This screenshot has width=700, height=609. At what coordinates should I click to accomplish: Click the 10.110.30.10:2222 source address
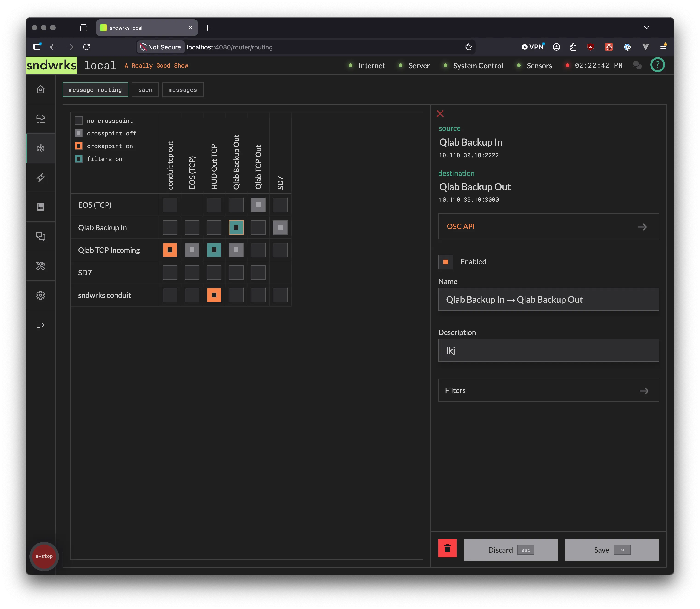469,155
